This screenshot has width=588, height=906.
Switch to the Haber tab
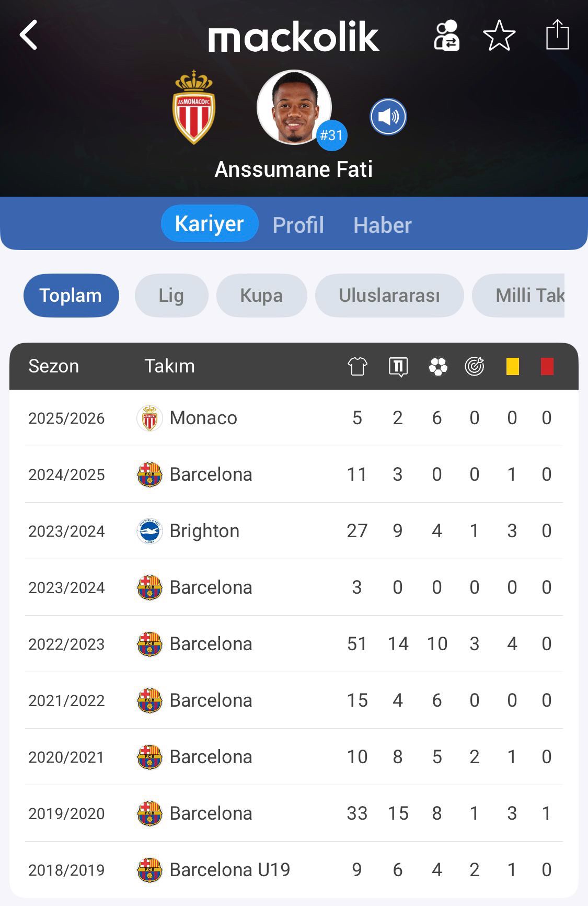(382, 225)
